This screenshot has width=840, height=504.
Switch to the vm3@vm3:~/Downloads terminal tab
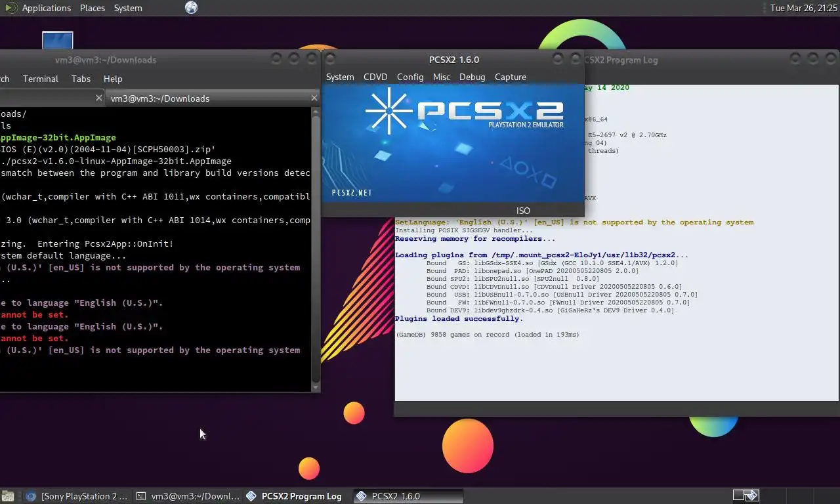point(212,98)
